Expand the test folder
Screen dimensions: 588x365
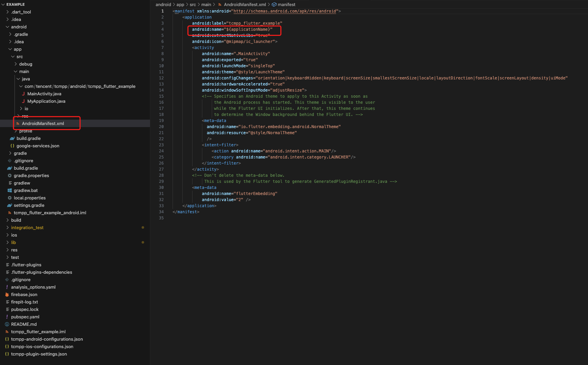click(7, 257)
